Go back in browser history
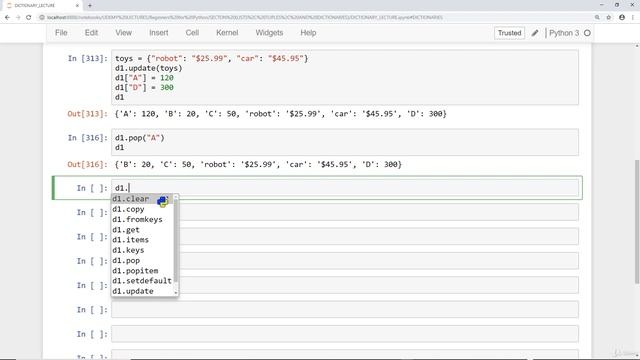640x360 pixels. (7, 17)
